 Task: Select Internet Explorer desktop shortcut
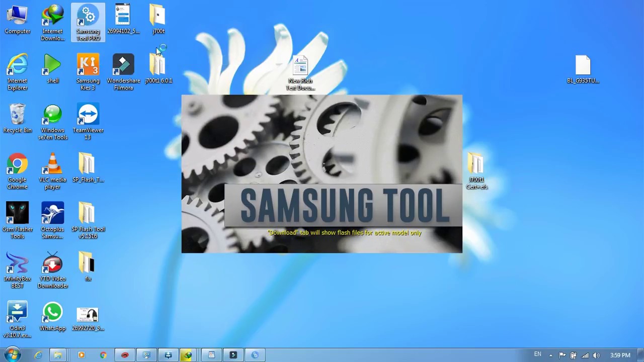pyautogui.click(x=17, y=72)
